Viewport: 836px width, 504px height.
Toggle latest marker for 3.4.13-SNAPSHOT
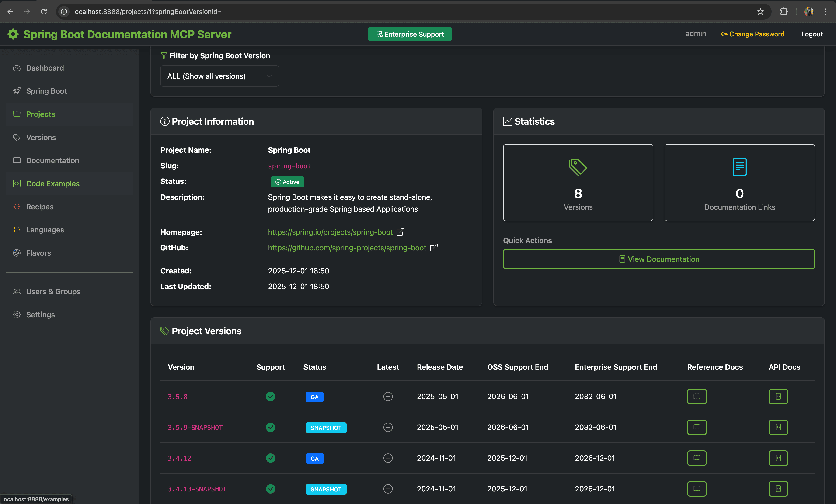coord(388,489)
